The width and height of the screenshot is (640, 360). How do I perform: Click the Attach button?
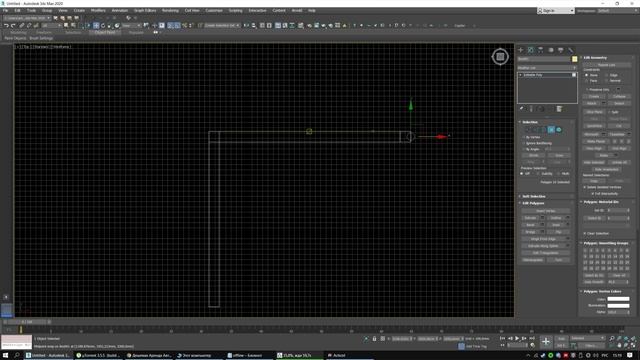click(x=591, y=103)
